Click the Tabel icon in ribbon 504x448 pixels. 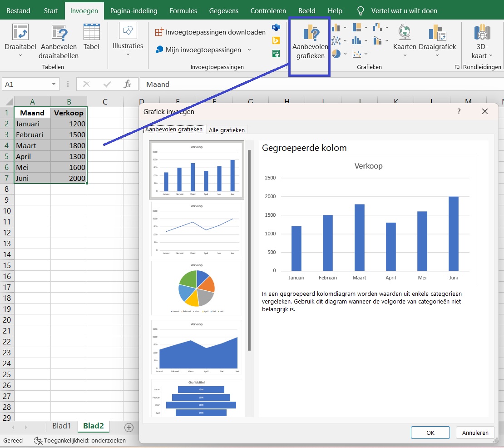[91, 37]
